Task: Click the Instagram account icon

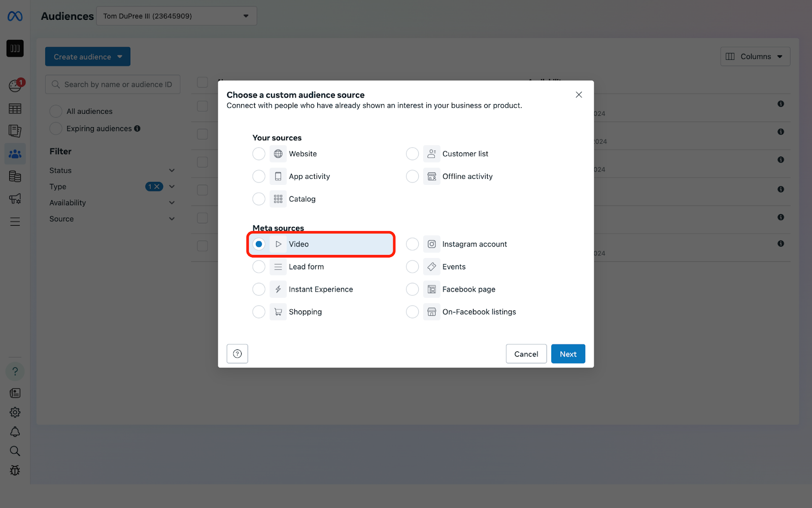Action: (x=431, y=244)
